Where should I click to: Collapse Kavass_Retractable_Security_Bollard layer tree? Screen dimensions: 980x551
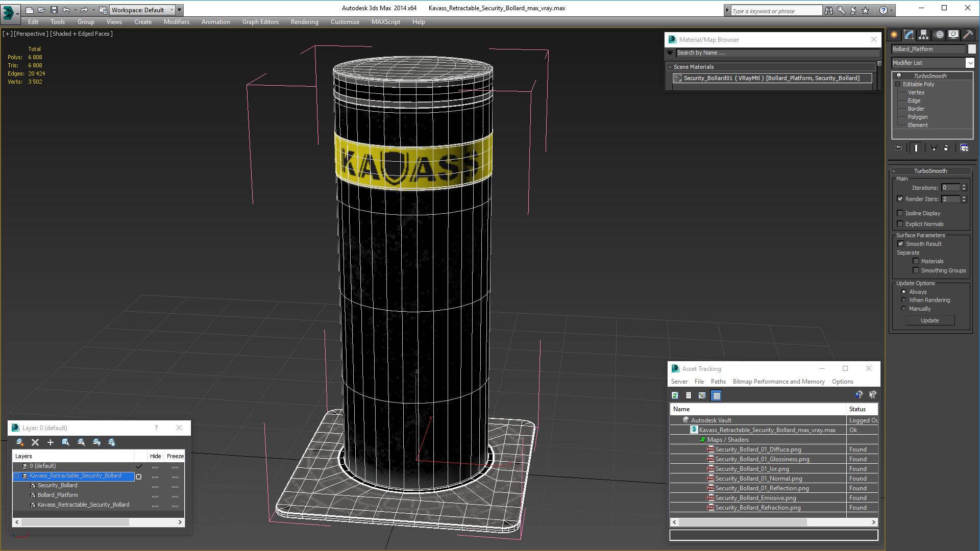16,476
